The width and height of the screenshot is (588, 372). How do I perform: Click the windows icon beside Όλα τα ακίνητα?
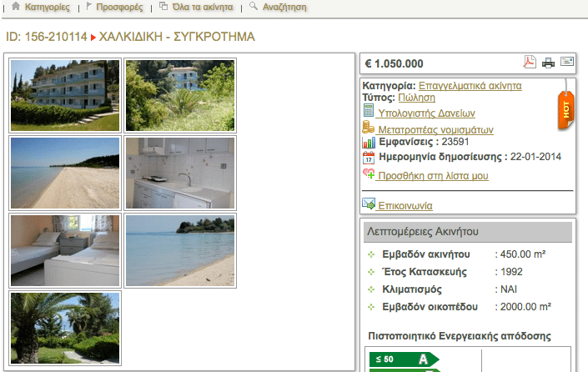click(x=163, y=6)
